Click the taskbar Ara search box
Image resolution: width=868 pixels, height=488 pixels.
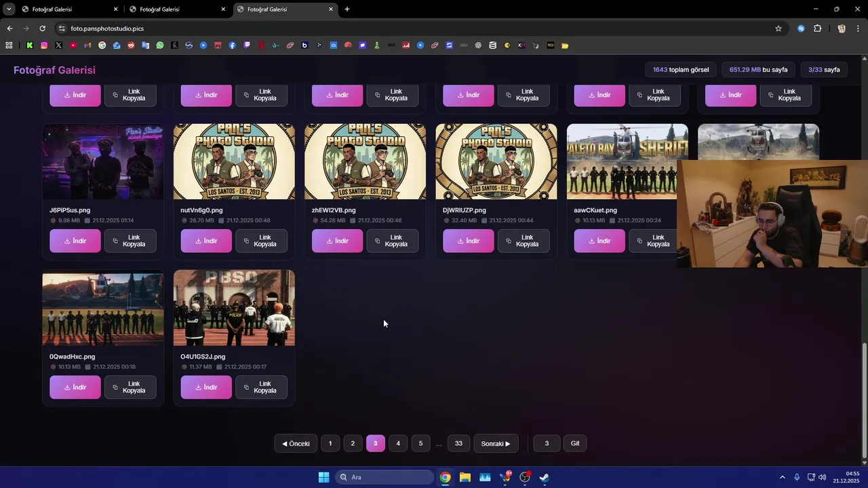coord(384,477)
